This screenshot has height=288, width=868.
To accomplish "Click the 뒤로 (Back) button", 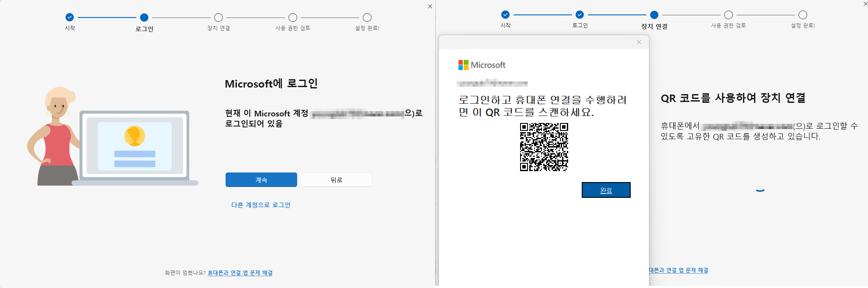I will click(x=336, y=180).
